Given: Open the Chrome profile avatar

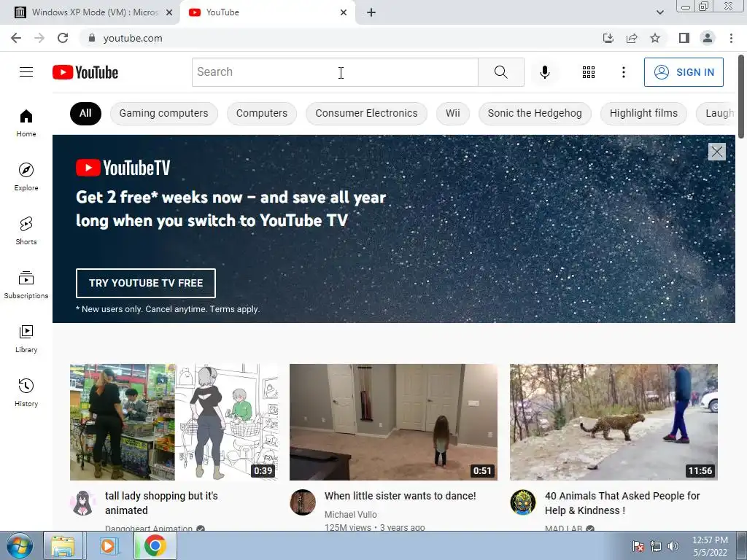Looking at the screenshot, I should (708, 38).
